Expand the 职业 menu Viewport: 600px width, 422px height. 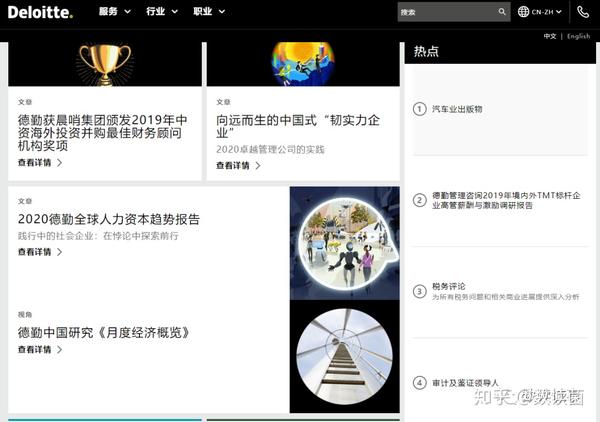click(x=209, y=11)
